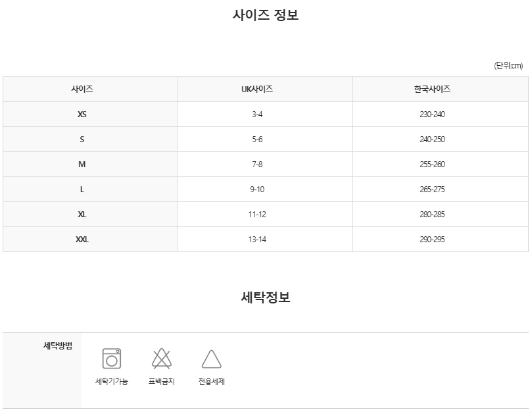The height and width of the screenshot is (414, 532).
Task: Click the washing machine icon
Action: 112,358
